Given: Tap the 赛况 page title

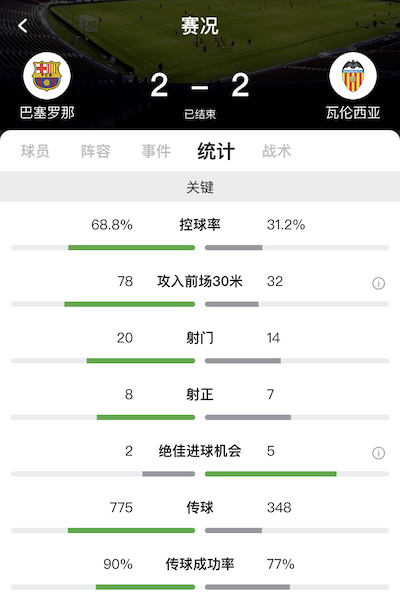Looking at the screenshot, I should click(x=200, y=26).
